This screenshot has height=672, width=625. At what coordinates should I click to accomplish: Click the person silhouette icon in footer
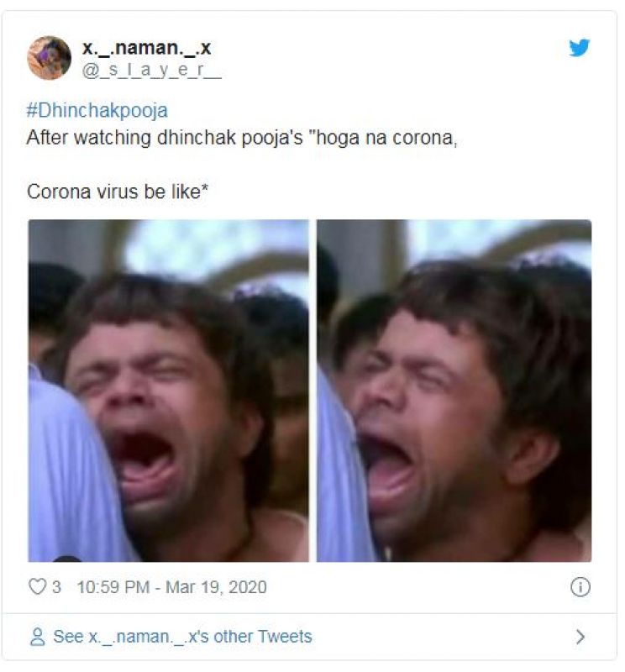[x=37, y=637]
